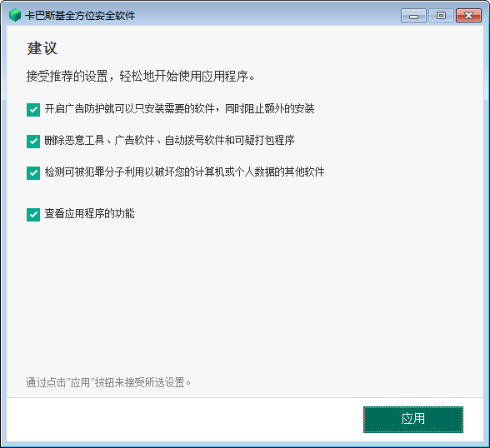The width and height of the screenshot is (490, 448).
Task: Uncheck the 开启广告防护 advertising protection checkbox
Action: click(33, 110)
